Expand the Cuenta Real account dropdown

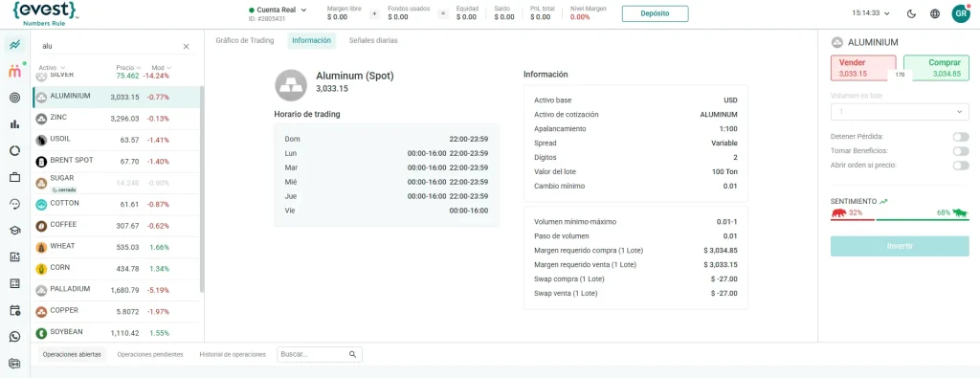[278, 10]
